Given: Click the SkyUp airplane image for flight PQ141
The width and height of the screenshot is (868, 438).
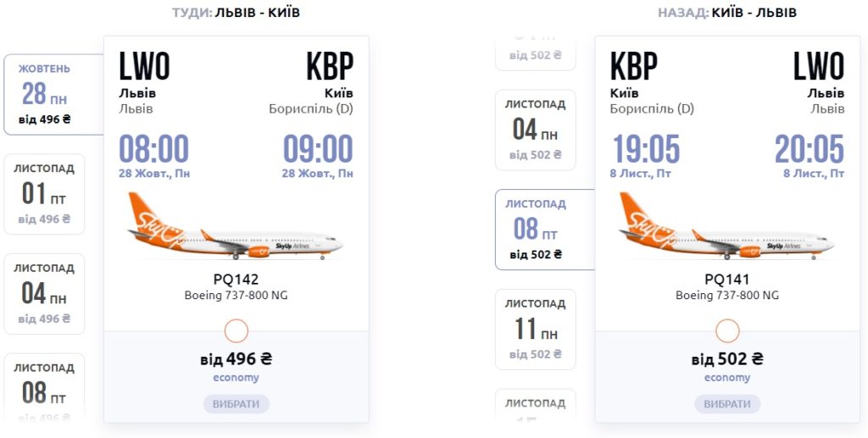Looking at the screenshot, I should coord(726,226).
